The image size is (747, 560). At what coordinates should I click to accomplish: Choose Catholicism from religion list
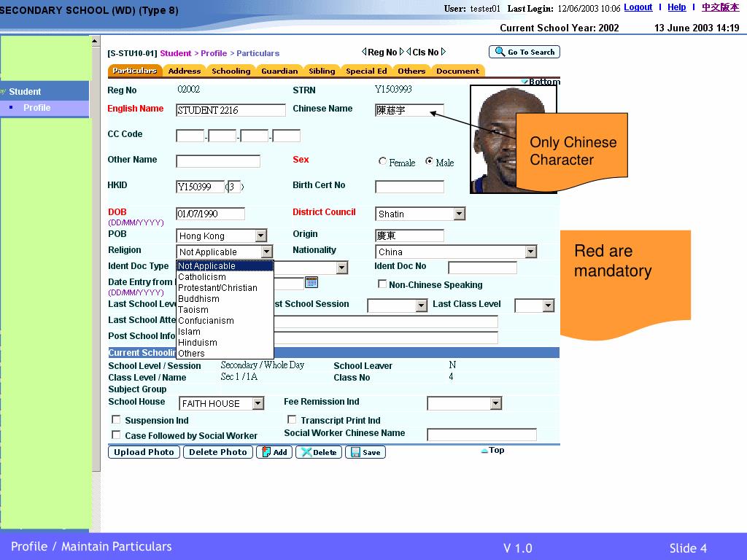click(x=225, y=276)
